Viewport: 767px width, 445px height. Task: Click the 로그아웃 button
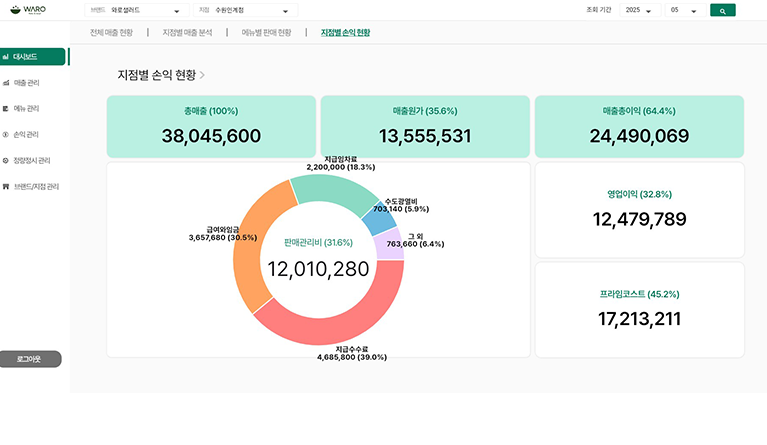pyautogui.click(x=31, y=358)
